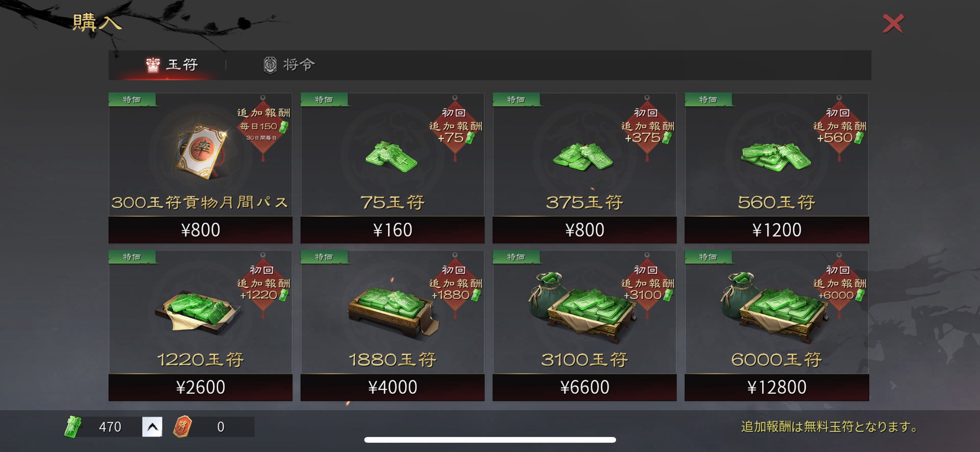Click the 75 玉符 jade pile icon
This screenshot has width=980, height=452.
pyautogui.click(x=392, y=156)
